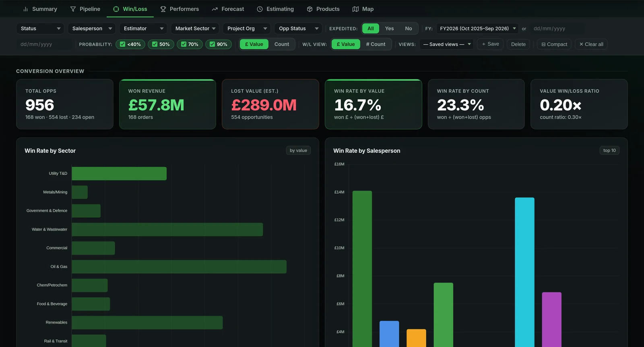Open the fiscal year FY2026 selector
The height and width of the screenshot is (347, 644).
click(x=478, y=29)
